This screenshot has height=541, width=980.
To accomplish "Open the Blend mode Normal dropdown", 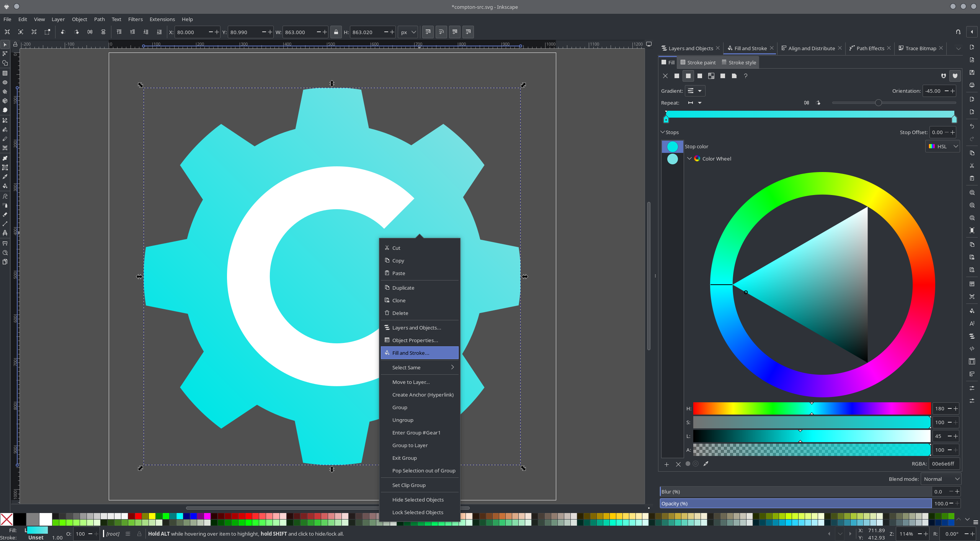I will (x=941, y=479).
